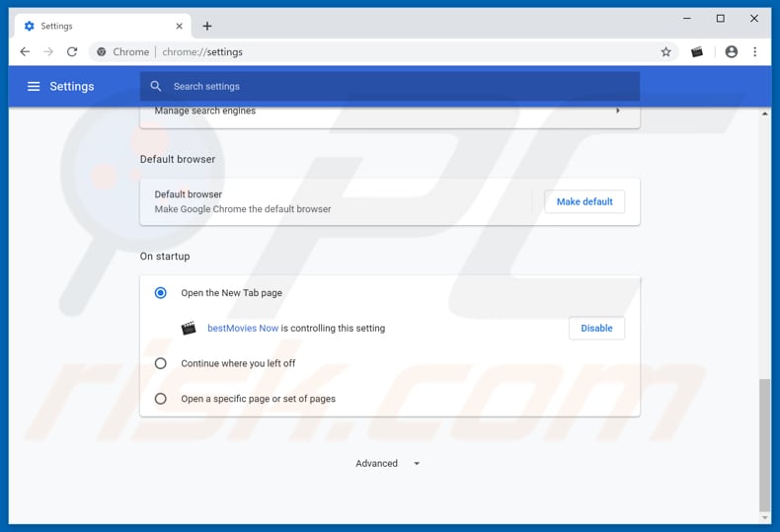The width and height of the screenshot is (780, 532).
Task: Open the bestMovies Now link
Action: coord(243,329)
